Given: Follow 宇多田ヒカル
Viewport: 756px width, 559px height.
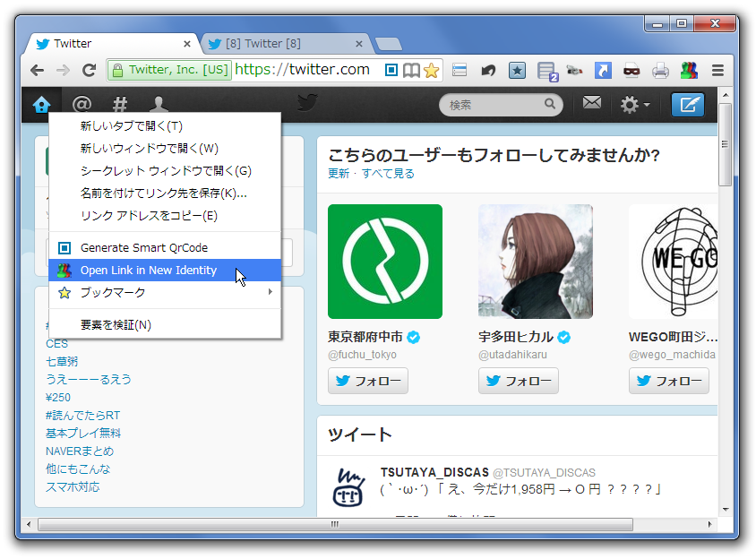Looking at the screenshot, I should 519,381.
